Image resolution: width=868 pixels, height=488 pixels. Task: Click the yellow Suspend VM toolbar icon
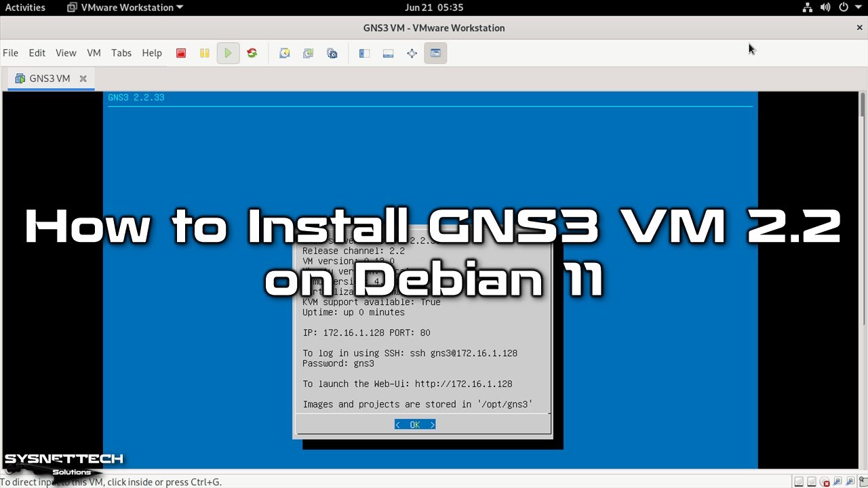pyautogui.click(x=204, y=53)
